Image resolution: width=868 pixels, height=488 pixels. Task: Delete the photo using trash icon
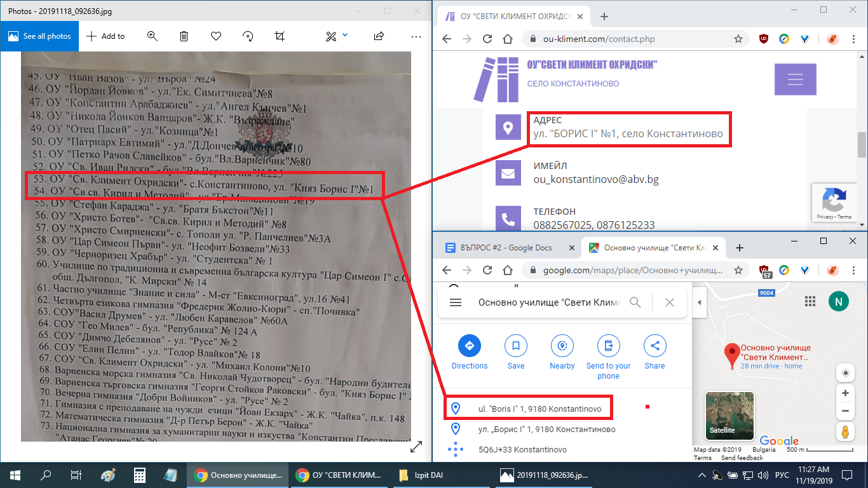coord(184,36)
